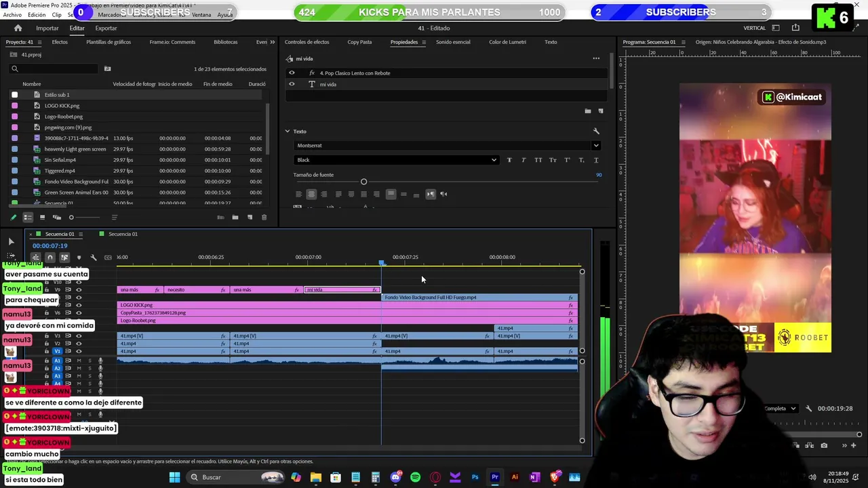Screen dimensions: 868x488
Task: Toggle insert sequences as nests button
Action: pos(36,258)
